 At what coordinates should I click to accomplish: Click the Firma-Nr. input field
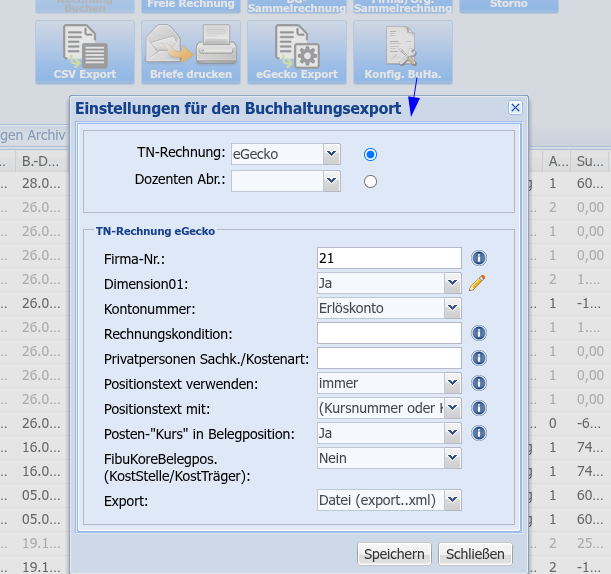388,258
